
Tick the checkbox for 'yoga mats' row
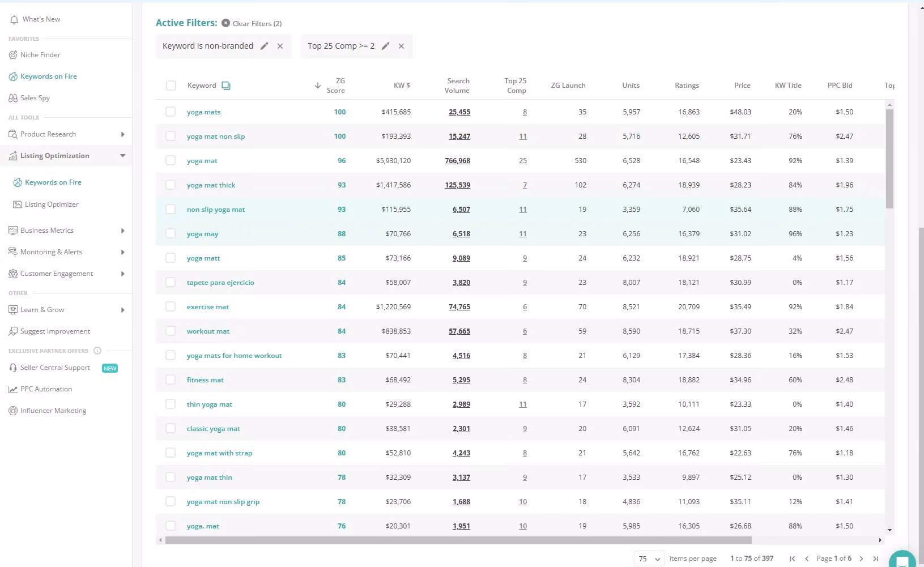171,112
